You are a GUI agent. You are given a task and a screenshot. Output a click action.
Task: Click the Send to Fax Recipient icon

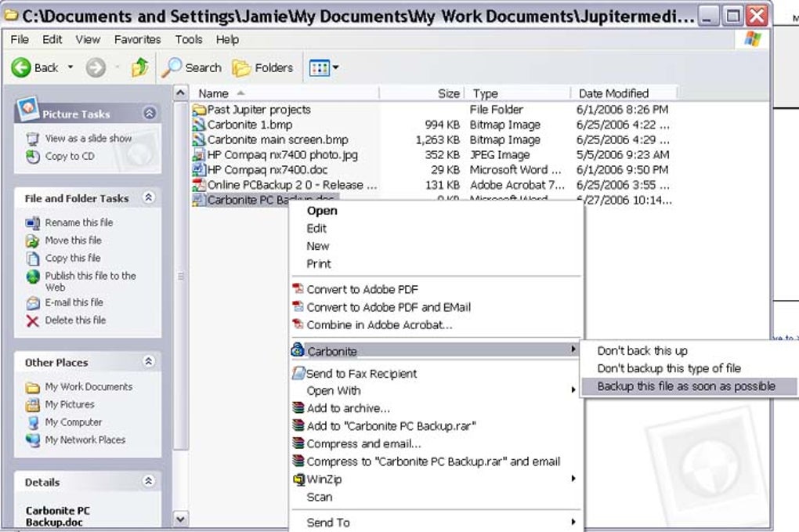point(298,373)
